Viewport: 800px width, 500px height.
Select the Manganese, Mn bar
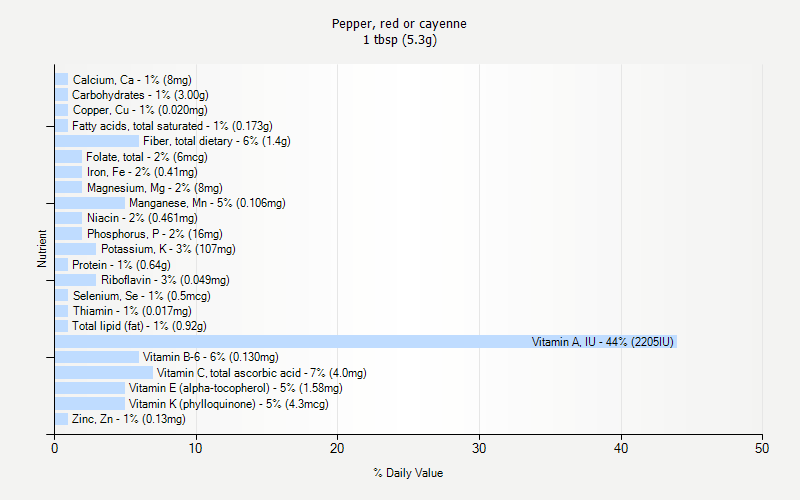[89, 203]
